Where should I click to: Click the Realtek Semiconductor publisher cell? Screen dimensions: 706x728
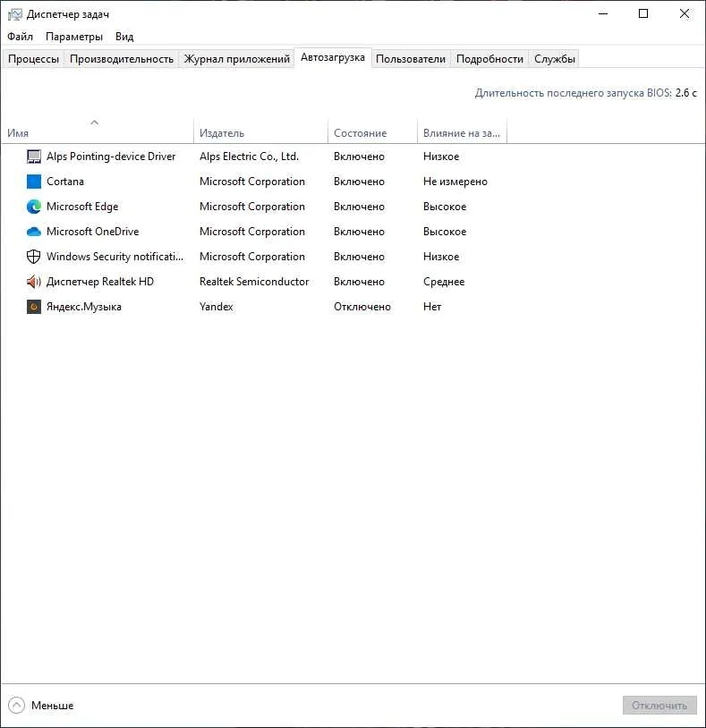(x=254, y=282)
